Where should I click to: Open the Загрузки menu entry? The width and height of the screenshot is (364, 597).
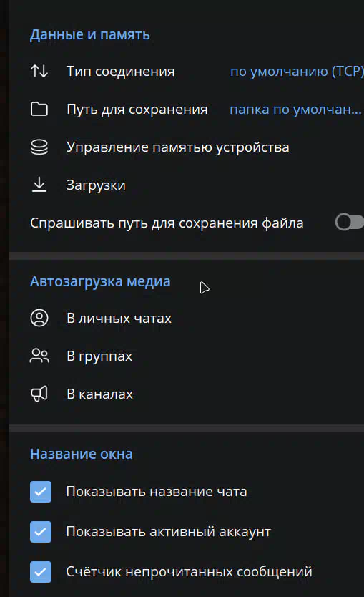coord(187,185)
